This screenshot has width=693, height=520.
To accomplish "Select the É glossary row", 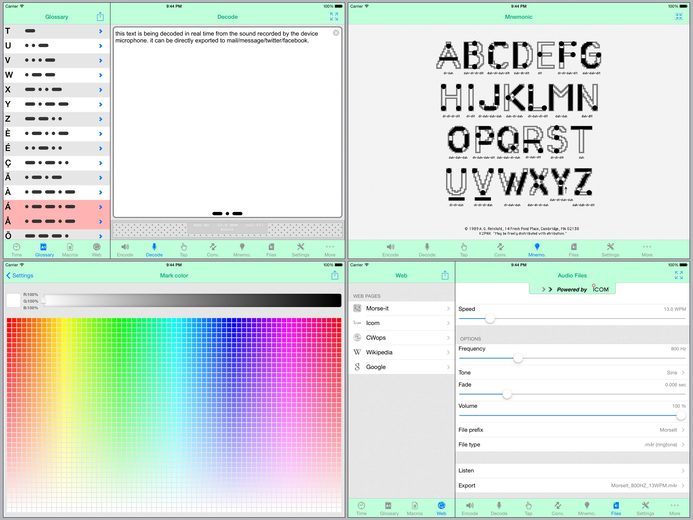I will [x=57, y=148].
